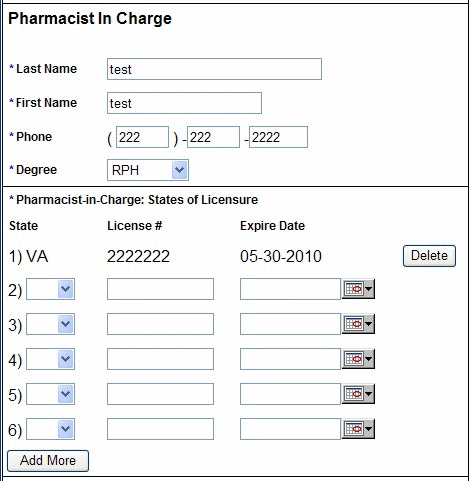Open the State dropdown in row 6
The image size is (473, 481).
coord(50,429)
